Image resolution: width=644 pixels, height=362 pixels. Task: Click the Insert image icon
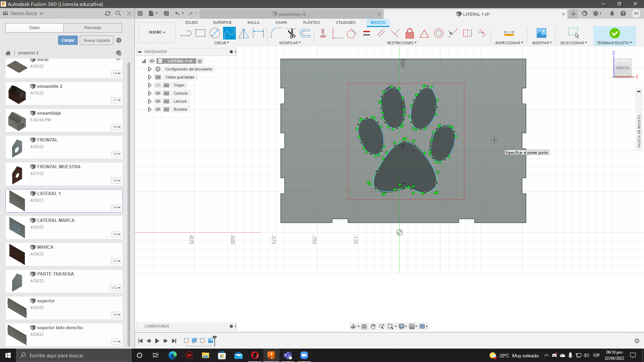coord(541,33)
